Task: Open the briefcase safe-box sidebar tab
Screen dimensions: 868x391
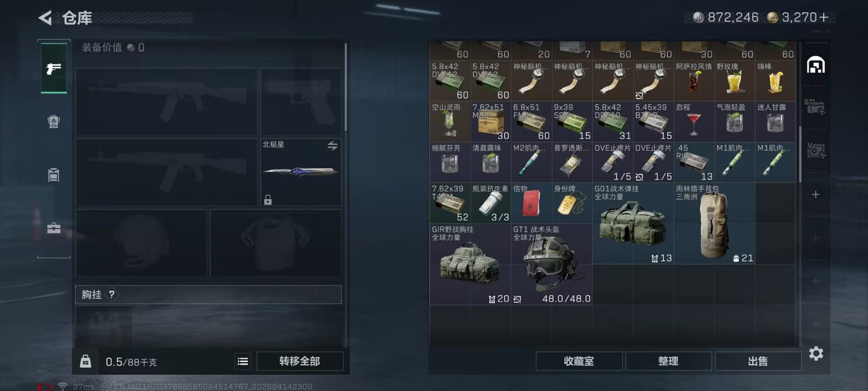Action: (54, 228)
